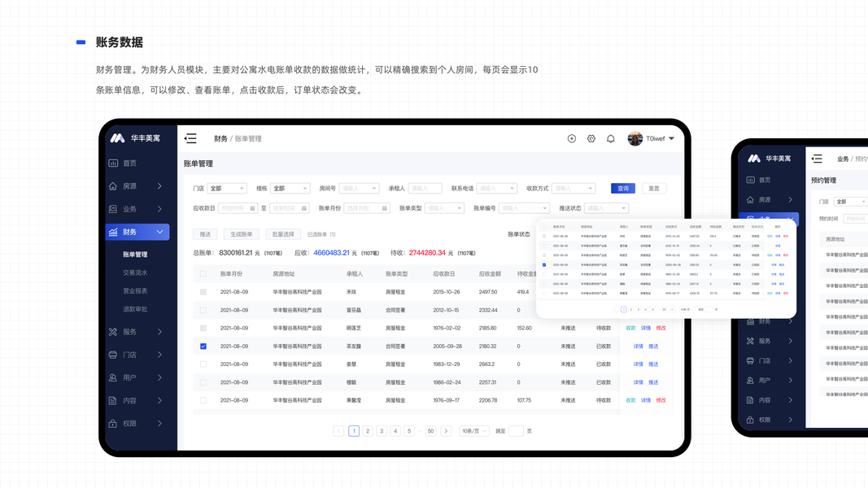Click the 推送 button above totals
868x488 pixels.
point(205,234)
